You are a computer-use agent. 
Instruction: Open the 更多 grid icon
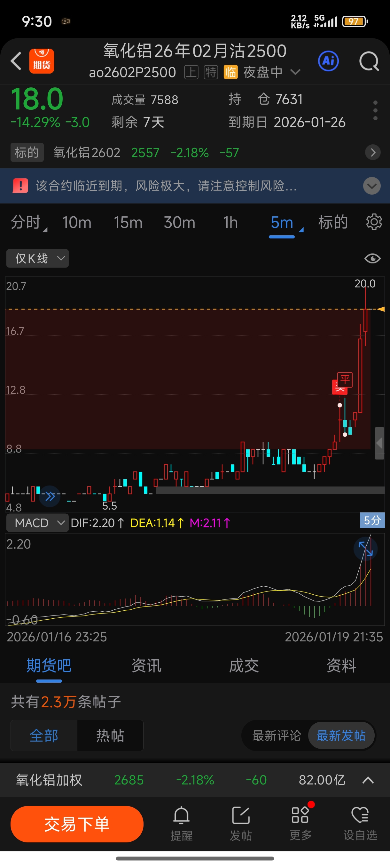pos(300,824)
